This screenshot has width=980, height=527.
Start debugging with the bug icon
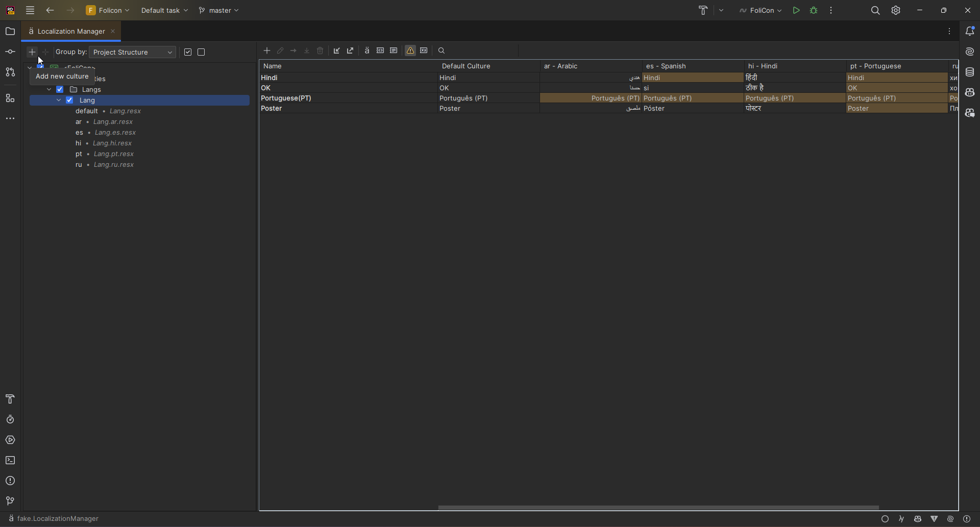pos(814,10)
